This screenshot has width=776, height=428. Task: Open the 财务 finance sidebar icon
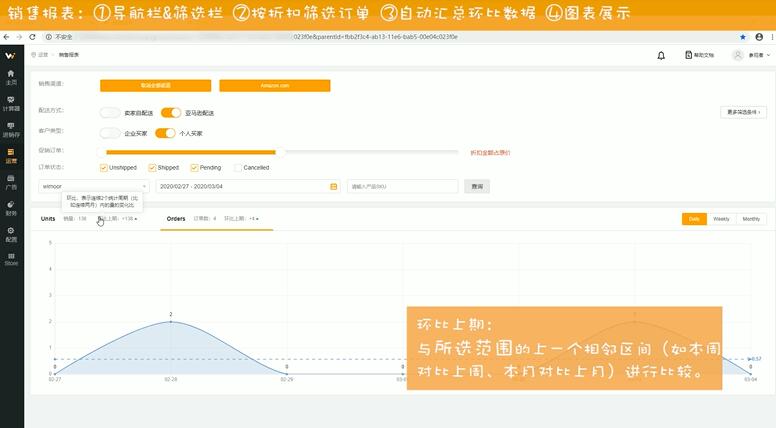tap(11, 208)
